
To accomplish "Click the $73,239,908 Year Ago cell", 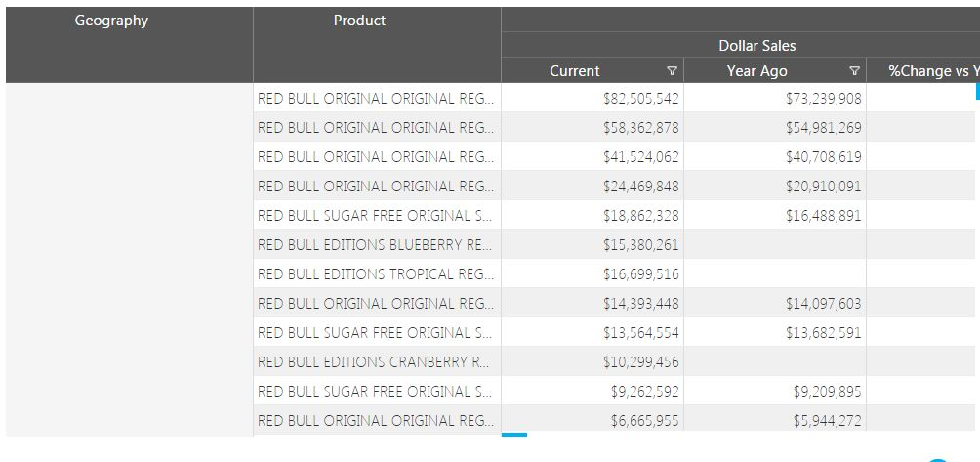I will click(x=823, y=99).
